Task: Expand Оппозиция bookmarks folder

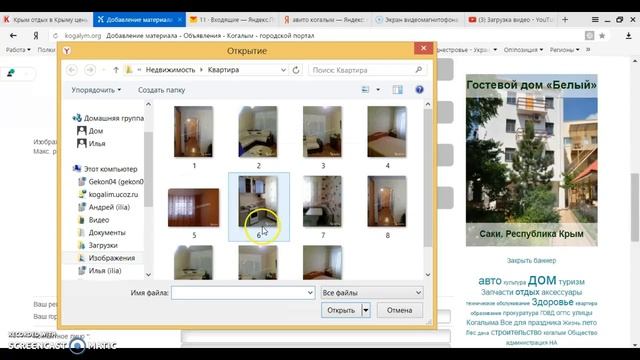Action: [x=523, y=50]
